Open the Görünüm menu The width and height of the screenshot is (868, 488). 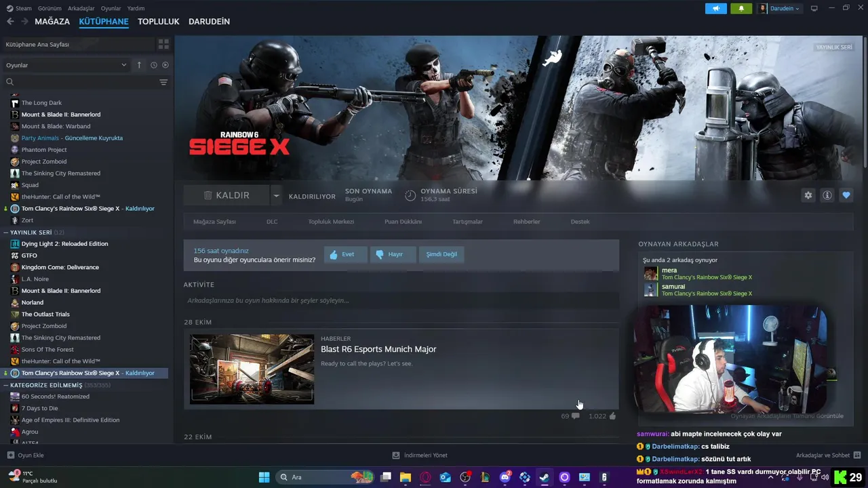click(x=50, y=8)
